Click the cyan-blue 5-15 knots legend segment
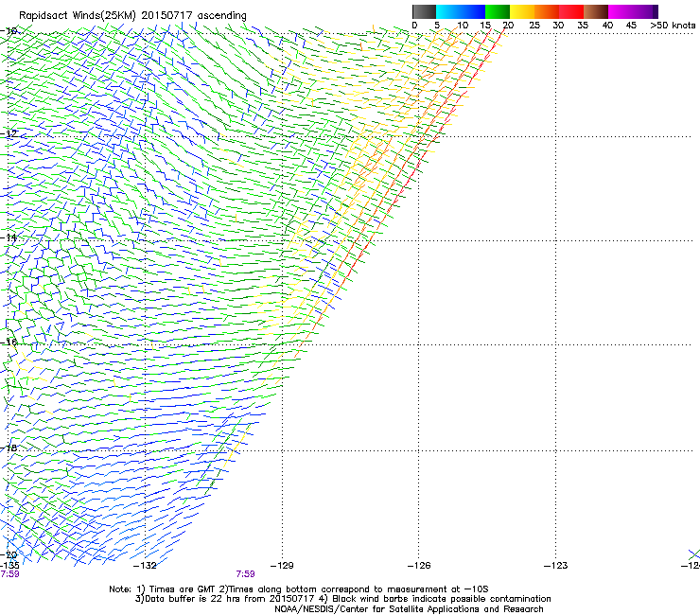This screenshot has width=700, height=615. pos(461,11)
